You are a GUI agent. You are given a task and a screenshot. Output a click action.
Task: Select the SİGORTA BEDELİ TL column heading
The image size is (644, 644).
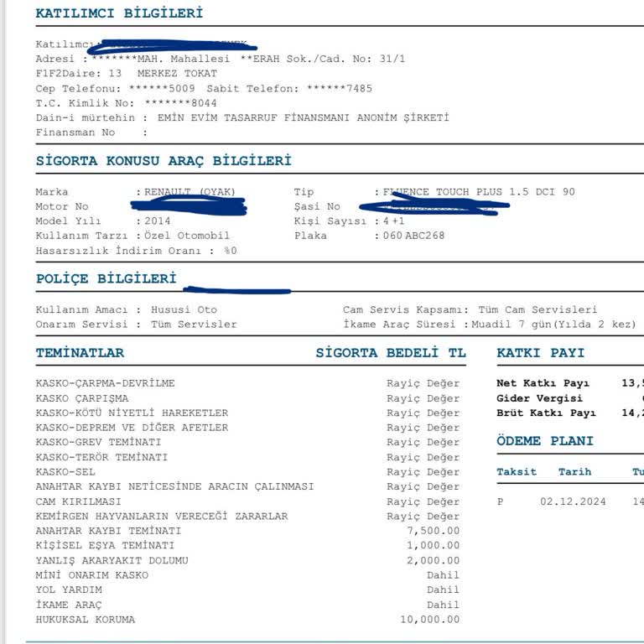click(391, 353)
